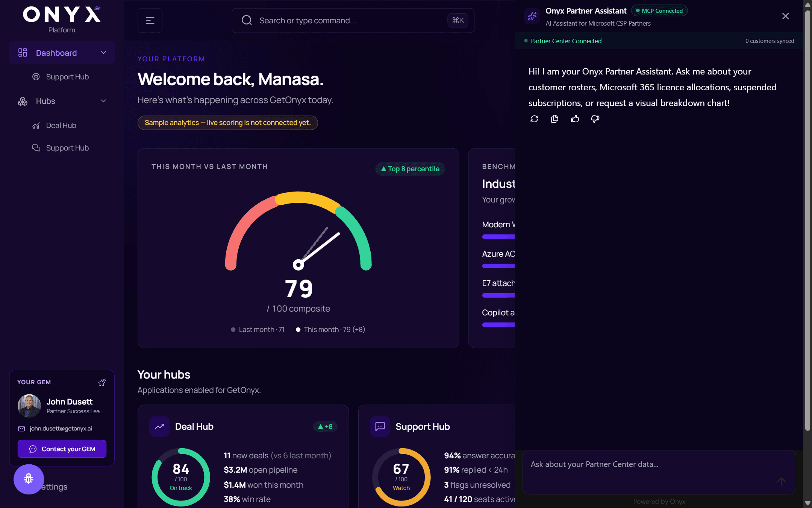Click the ⌘K shortcut badge
This screenshot has width=812, height=508.
click(458, 20)
